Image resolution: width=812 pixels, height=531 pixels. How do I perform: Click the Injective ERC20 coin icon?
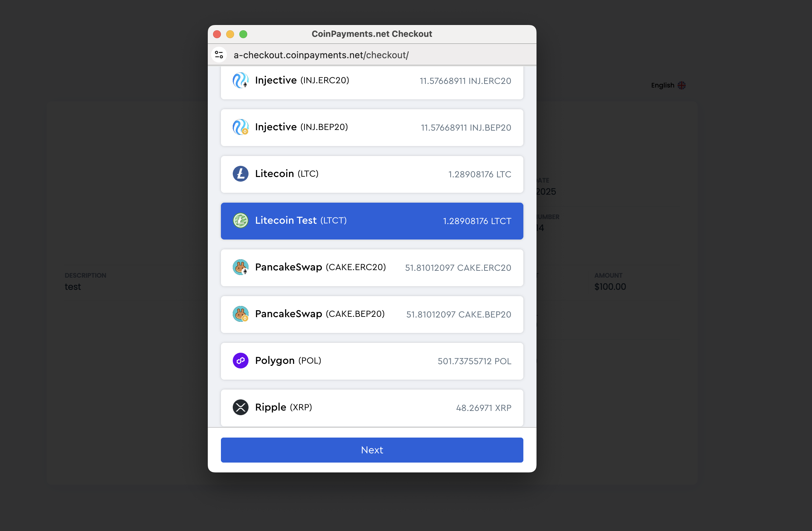(x=240, y=81)
